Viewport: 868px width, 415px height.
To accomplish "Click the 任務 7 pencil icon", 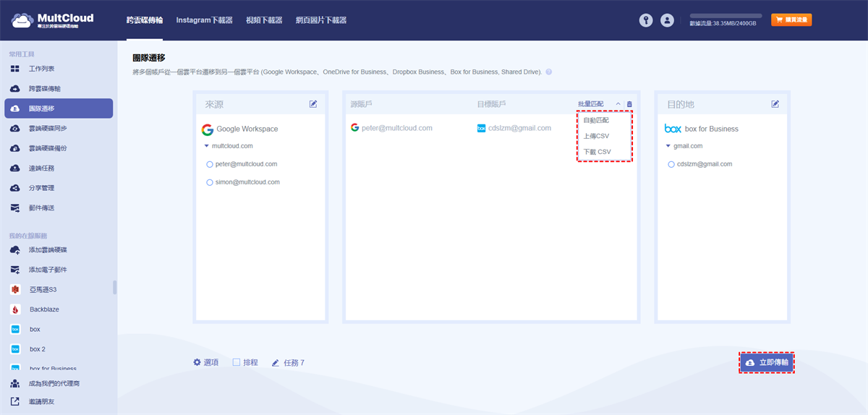I will tap(276, 362).
